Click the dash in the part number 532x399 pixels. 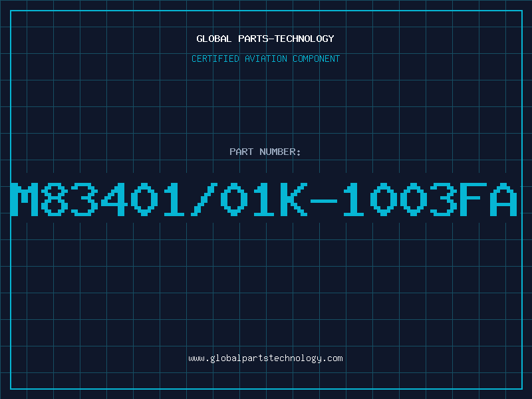(x=323, y=201)
